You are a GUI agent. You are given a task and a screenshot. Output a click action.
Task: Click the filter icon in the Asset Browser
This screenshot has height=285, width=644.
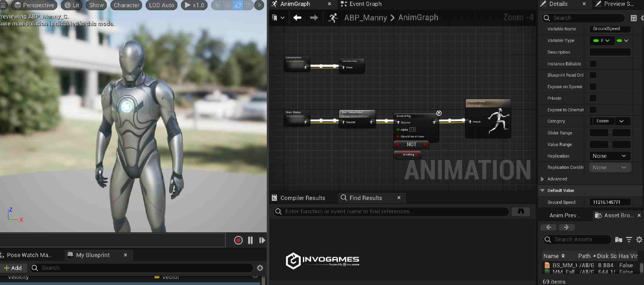click(x=629, y=240)
